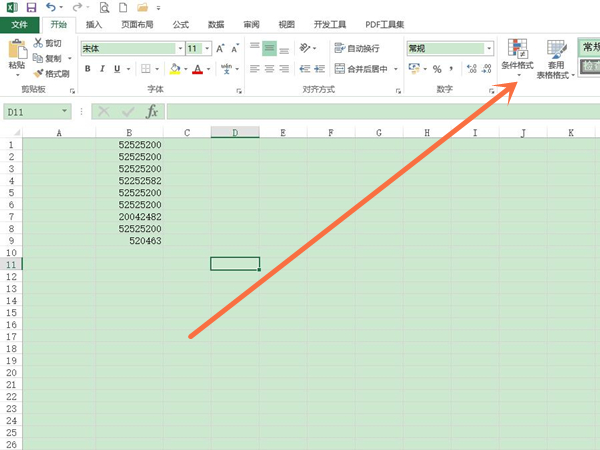Screen dimensions: 600x450
Task: Create new blank document icon
Action: coord(123,7)
